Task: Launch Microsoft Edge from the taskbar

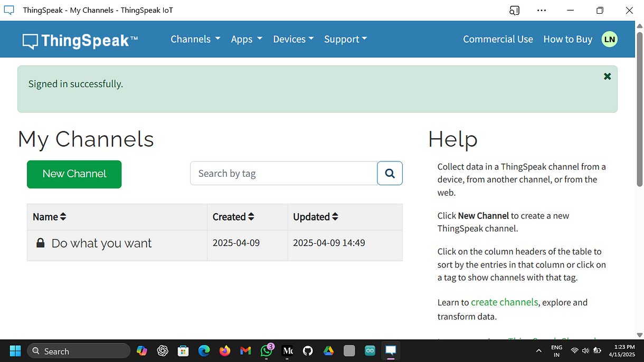Action: click(x=204, y=351)
